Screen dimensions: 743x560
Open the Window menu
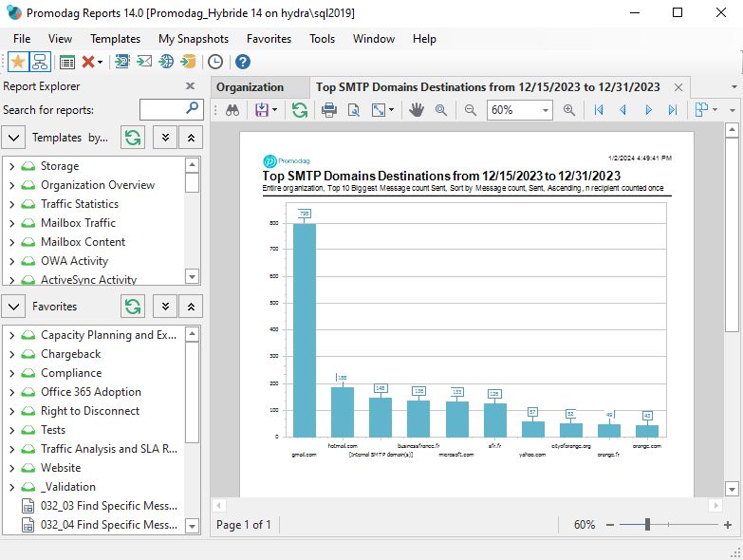[373, 39]
